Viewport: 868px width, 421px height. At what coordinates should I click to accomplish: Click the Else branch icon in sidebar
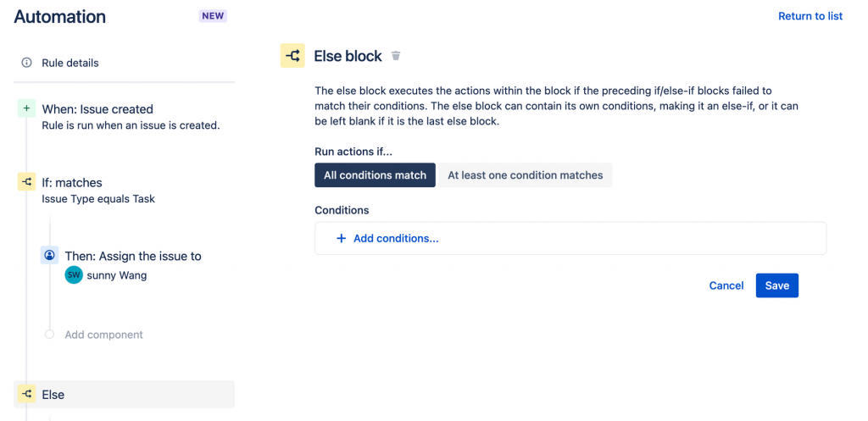point(26,394)
